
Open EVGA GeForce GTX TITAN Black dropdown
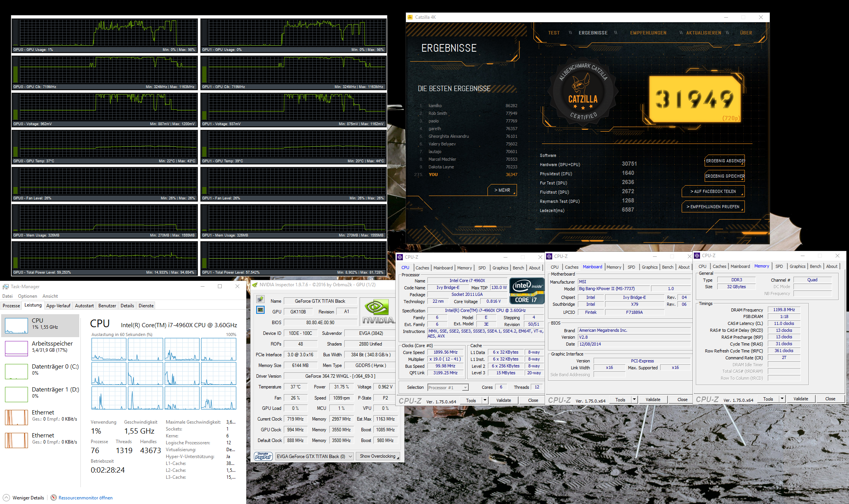pyautogui.click(x=314, y=456)
